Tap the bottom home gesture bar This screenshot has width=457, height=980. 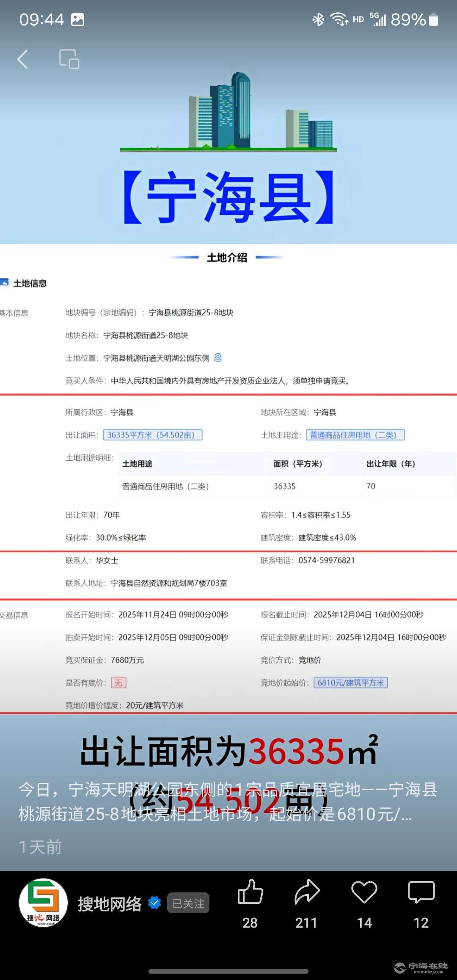coord(228,971)
